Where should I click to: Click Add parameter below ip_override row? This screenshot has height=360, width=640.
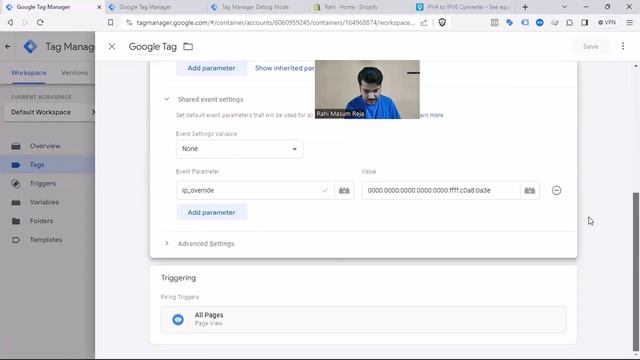pos(211,213)
